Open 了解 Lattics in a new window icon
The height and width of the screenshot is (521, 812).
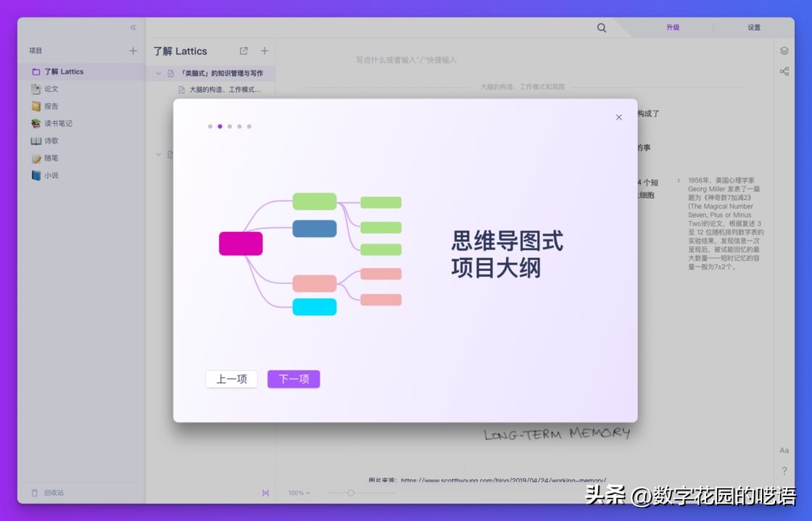[x=244, y=51]
